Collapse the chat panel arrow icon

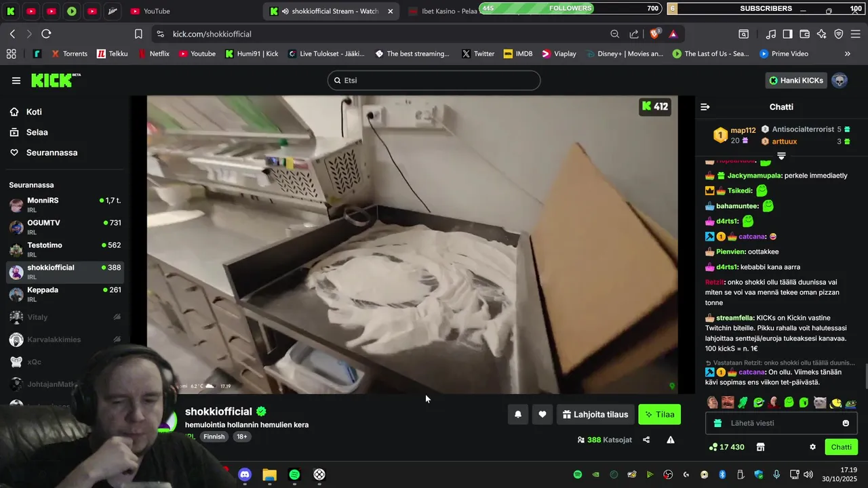coord(705,107)
